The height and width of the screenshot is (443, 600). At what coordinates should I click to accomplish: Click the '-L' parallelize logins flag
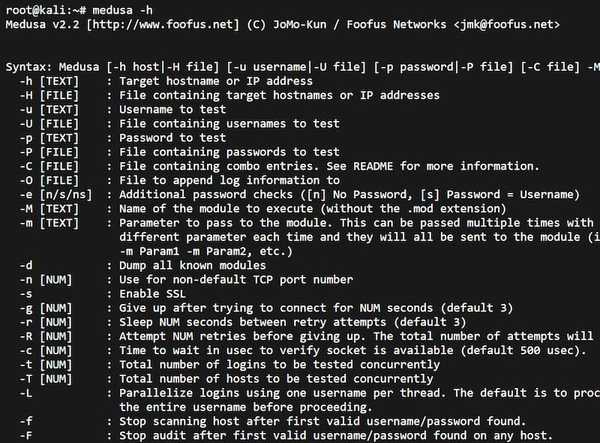[x=26, y=393]
